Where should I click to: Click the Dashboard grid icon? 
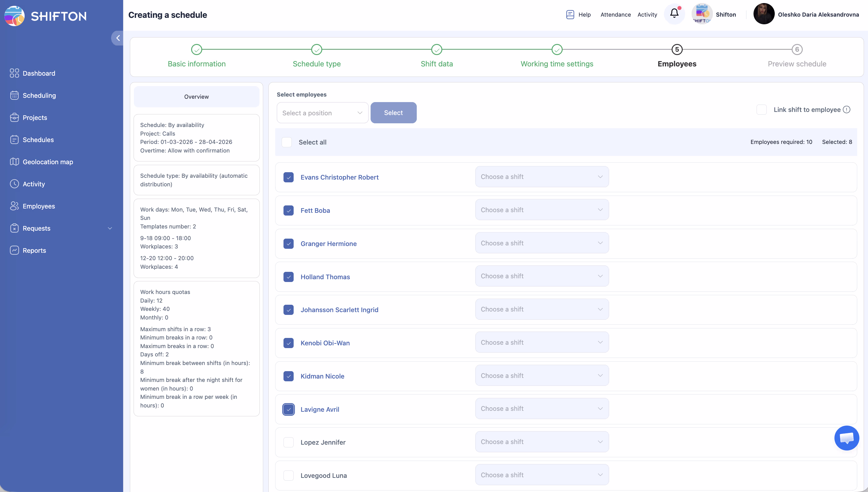[14, 73]
